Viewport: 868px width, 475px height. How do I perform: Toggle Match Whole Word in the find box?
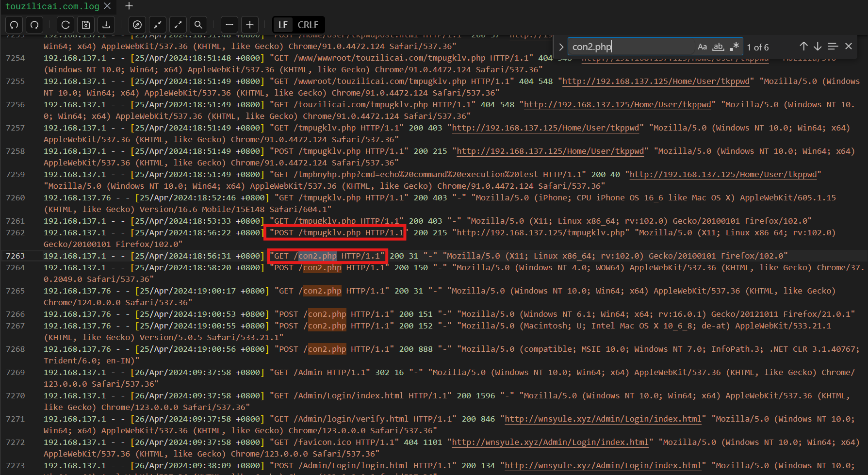click(718, 47)
